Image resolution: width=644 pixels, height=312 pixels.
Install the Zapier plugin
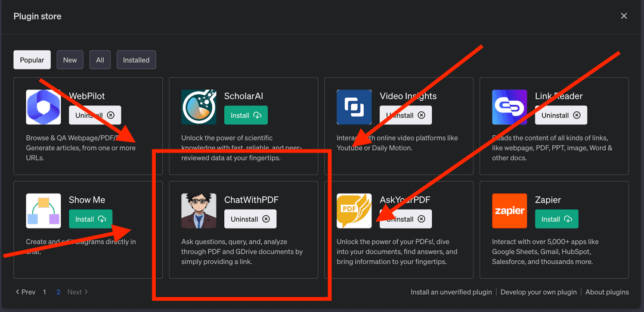click(x=556, y=219)
